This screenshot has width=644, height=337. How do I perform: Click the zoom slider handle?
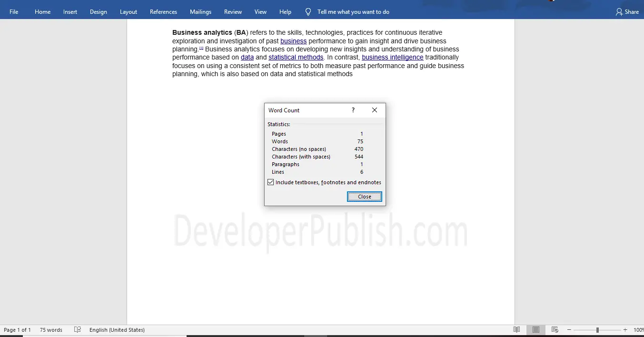(597, 330)
